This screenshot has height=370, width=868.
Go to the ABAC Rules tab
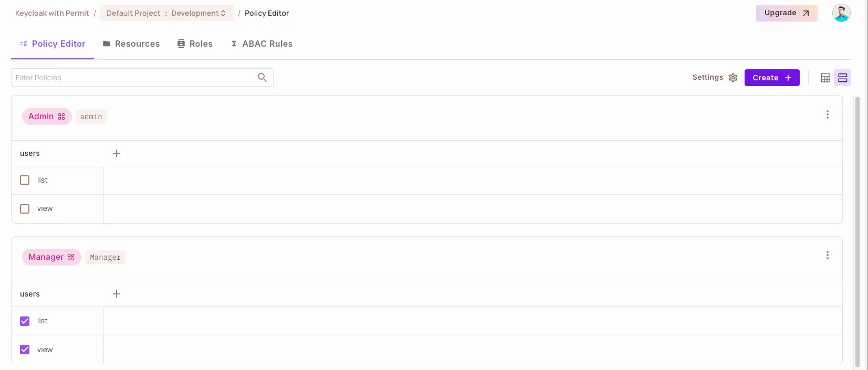pyautogui.click(x=262, y=44)
